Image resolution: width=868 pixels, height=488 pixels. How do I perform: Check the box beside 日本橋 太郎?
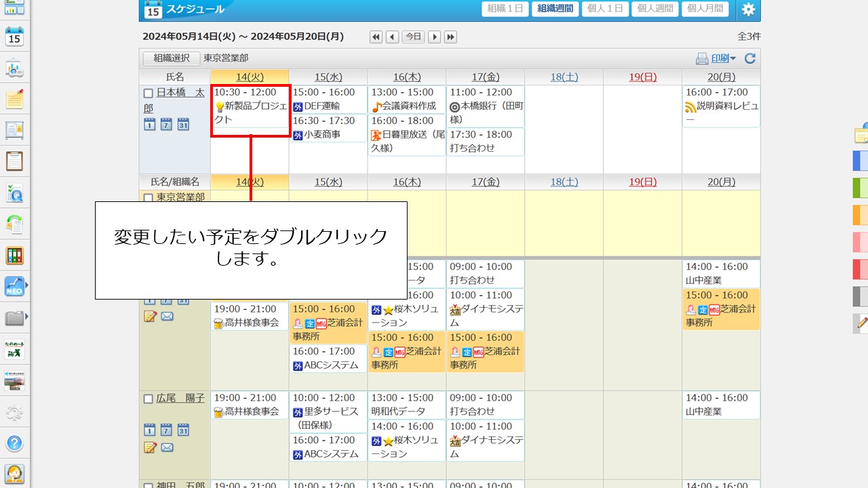(x=149, y=93)
